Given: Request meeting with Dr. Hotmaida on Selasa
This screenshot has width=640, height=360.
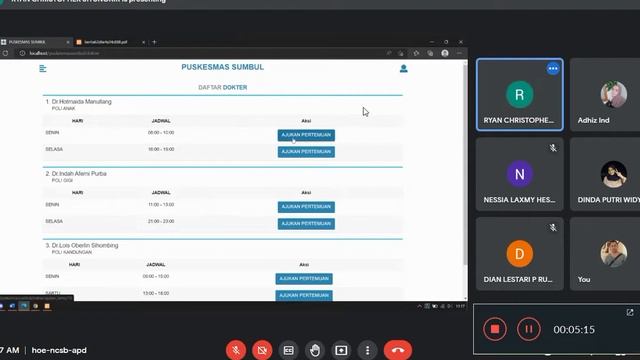Looking at the screenshot, I should point(306,152).
